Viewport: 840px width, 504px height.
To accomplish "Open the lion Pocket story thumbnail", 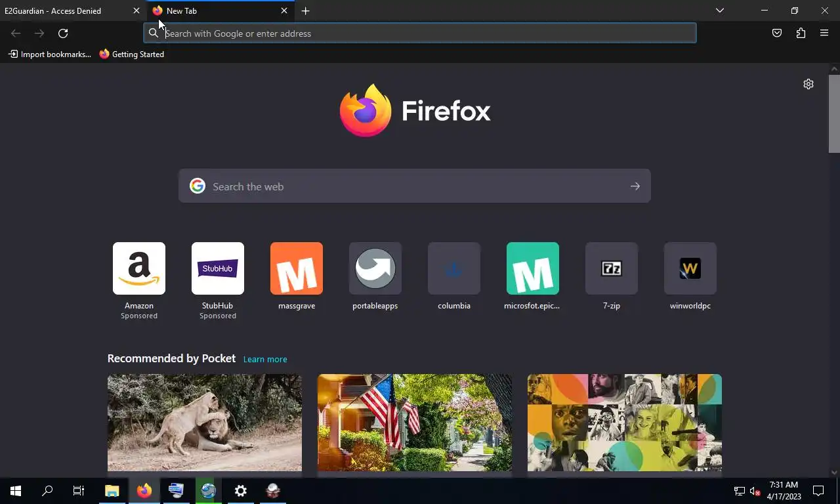I will (x=205, y=423).
